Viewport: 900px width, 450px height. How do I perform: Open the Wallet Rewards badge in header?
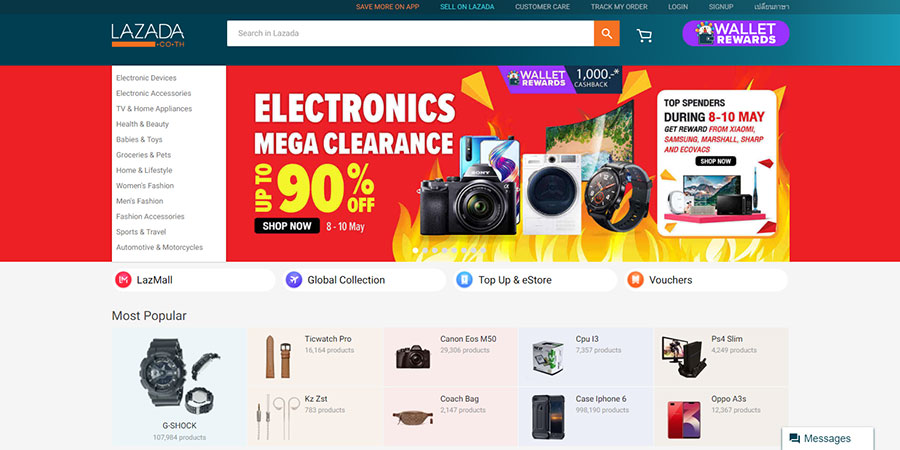[x=735, y=33]
